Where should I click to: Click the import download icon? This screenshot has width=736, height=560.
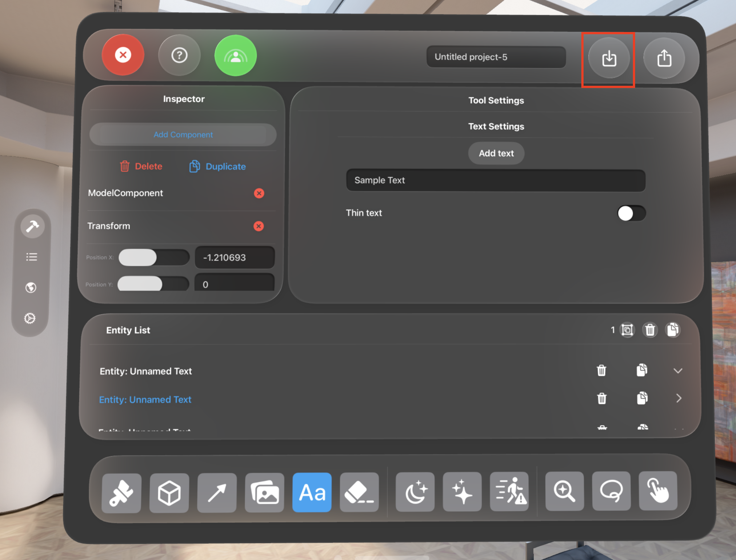[609, 58]
